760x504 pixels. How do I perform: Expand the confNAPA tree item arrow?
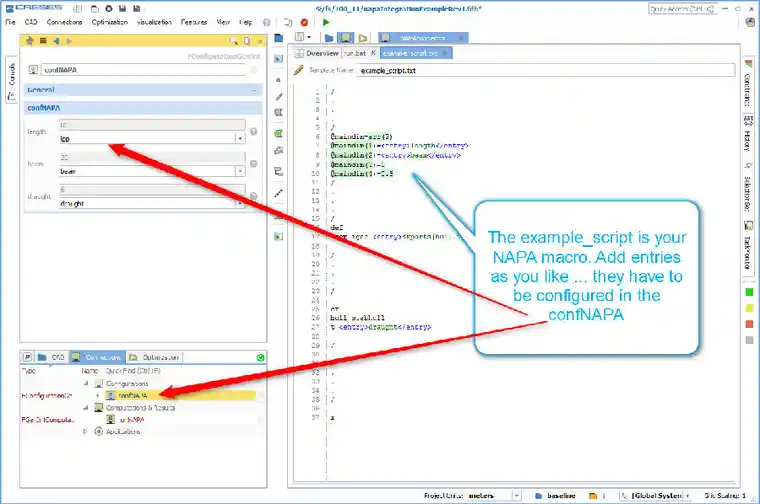[x=98, y=395]
